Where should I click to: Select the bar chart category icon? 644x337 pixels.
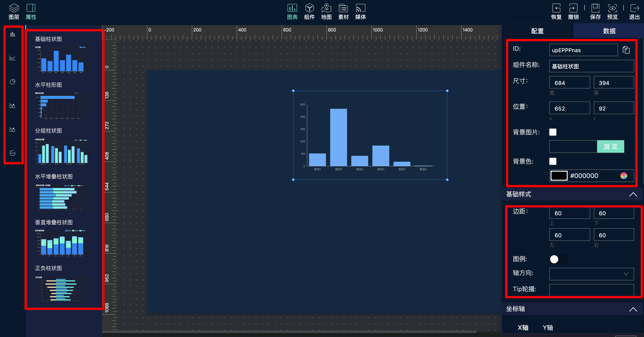tap(13, 34)
